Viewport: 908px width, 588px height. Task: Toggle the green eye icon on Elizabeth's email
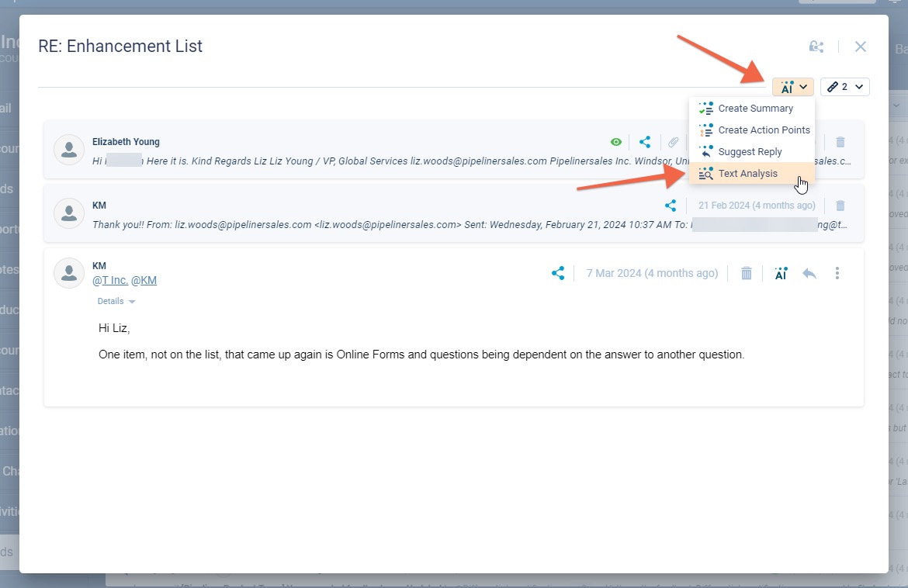(x=615, y=142)
